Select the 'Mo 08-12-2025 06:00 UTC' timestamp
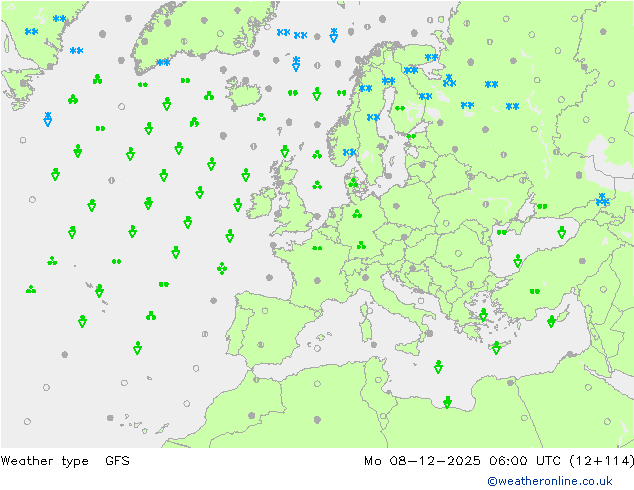The height and width of the screenshot is (490, 634). point(463,460)
